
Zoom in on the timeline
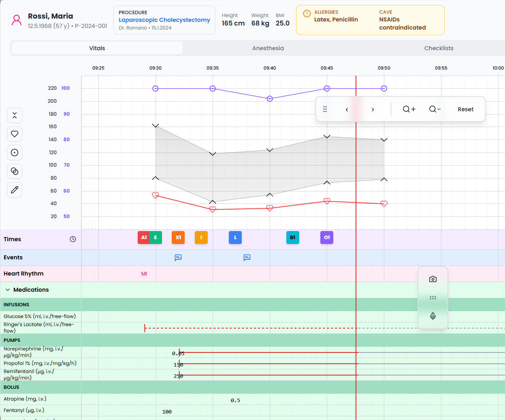pyautogui.click(x=409, y=109)
